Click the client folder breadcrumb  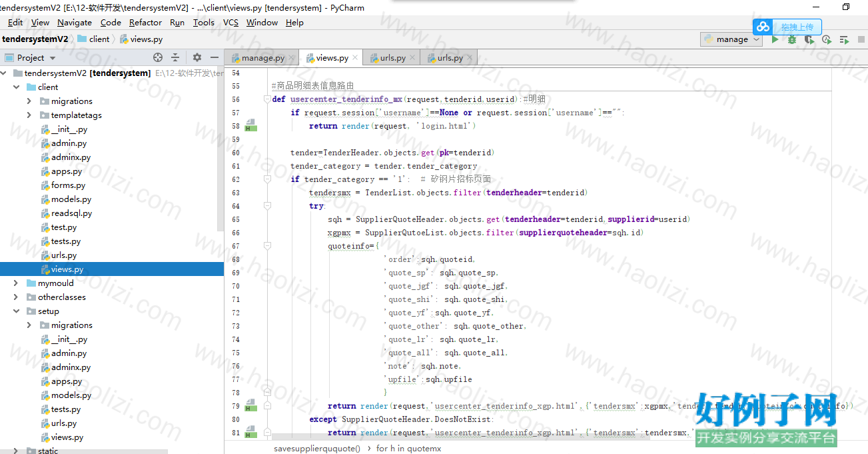click(x=93, y=39)
